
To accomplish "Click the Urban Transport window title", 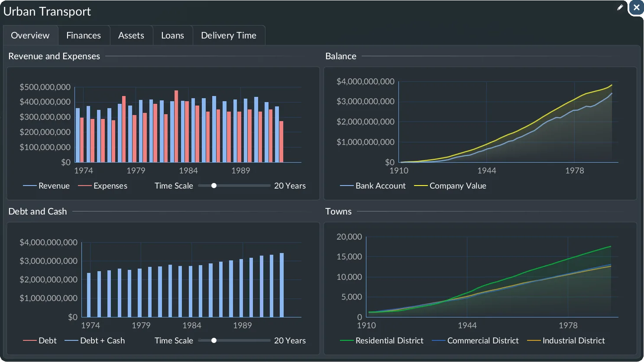I will click(47, 11).
